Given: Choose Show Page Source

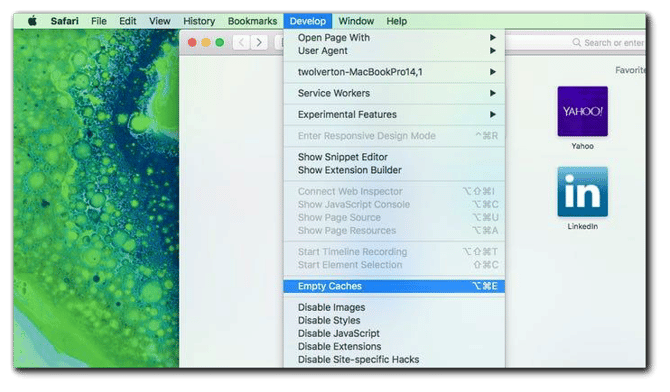Looking at the screenshot, I should [394, 218].
